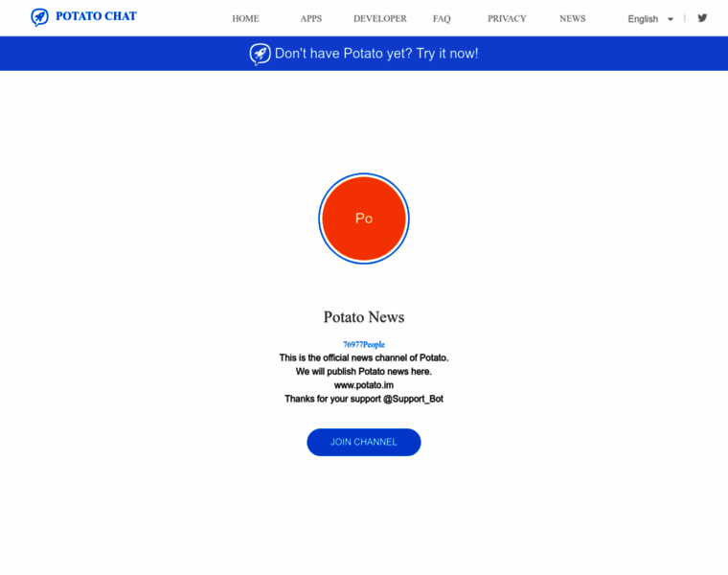This screenshot has width=728, height=575.
Task: Open the APPS menu item
Action: (311, 18)
